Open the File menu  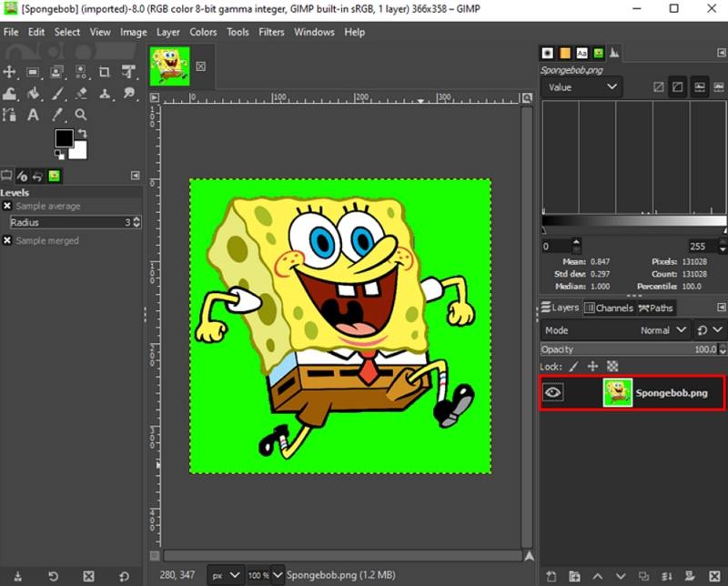11,32
